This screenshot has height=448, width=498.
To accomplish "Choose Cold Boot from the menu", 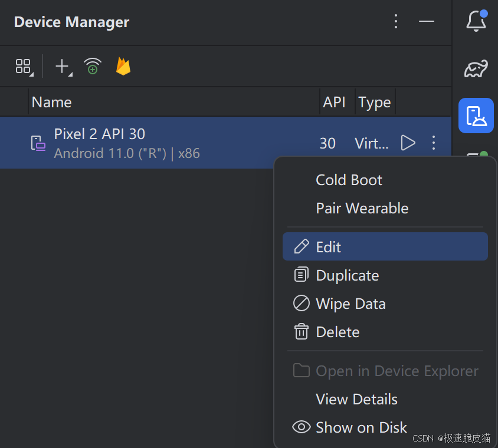I will (385, 180).
